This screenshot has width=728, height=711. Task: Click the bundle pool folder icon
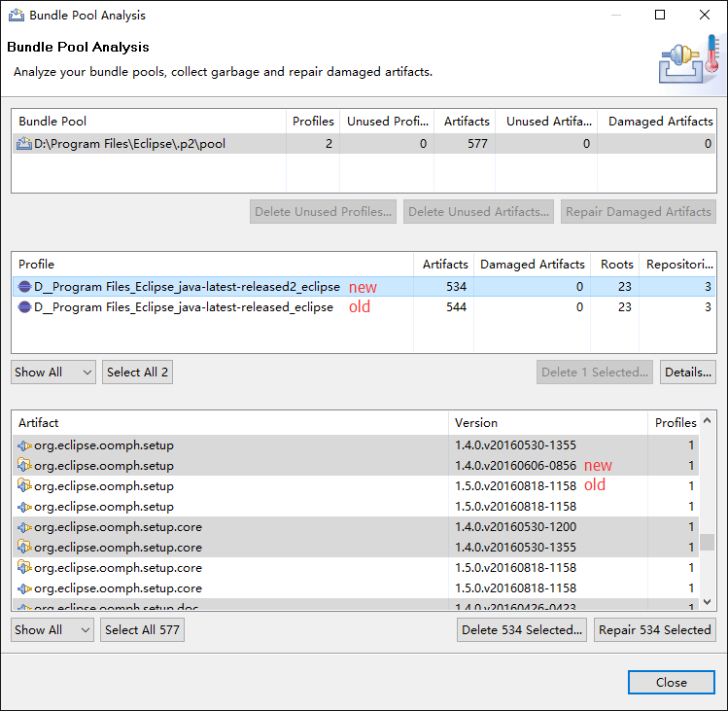pyautogui.click(x=24, y=145)
